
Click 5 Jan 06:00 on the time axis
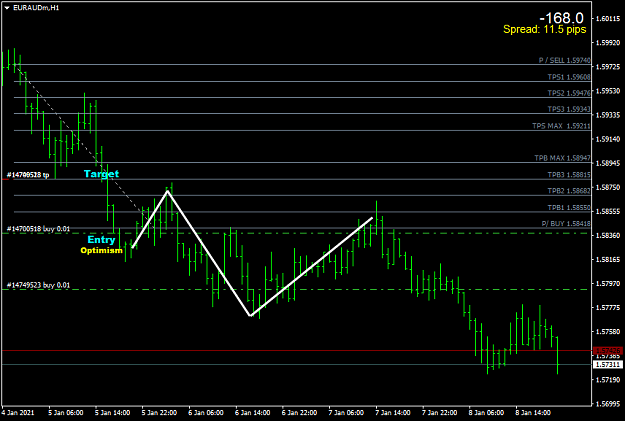click(x=65, y=413)
